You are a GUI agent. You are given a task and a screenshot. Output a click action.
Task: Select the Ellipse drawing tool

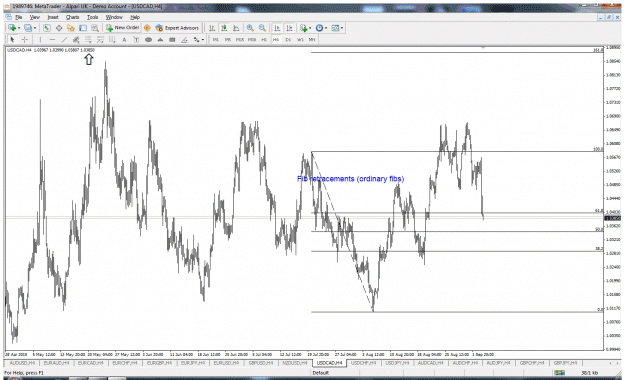(148, 39)
